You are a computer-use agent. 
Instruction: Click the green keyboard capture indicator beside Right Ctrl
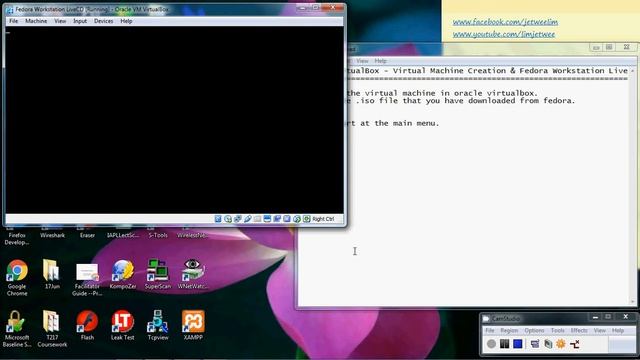[x=307, y=219]
